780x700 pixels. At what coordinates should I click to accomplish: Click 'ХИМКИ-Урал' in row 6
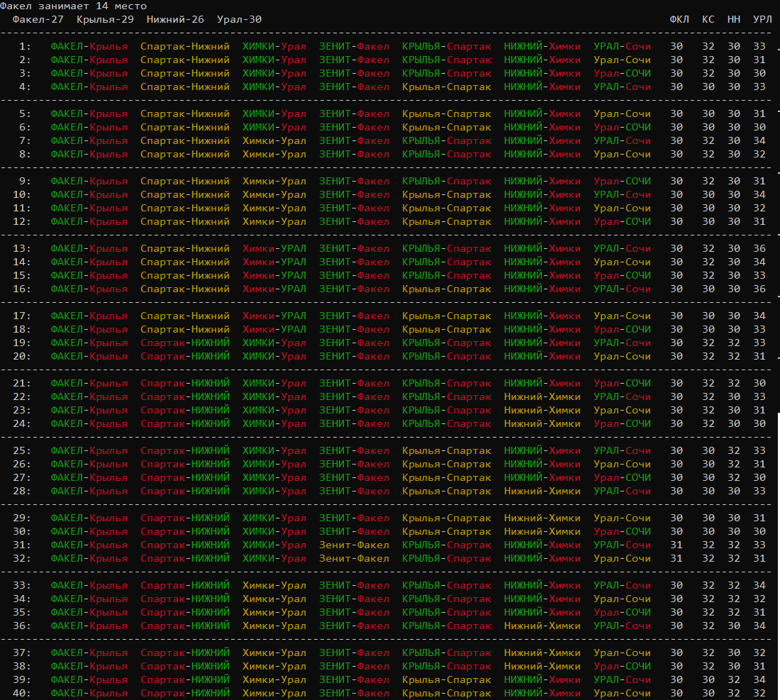[x=274, y=127]
